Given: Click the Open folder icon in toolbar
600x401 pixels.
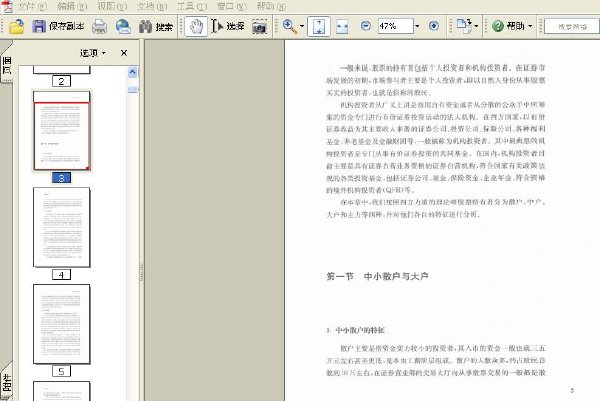Looking at the screenshot, I should (16, 26).
